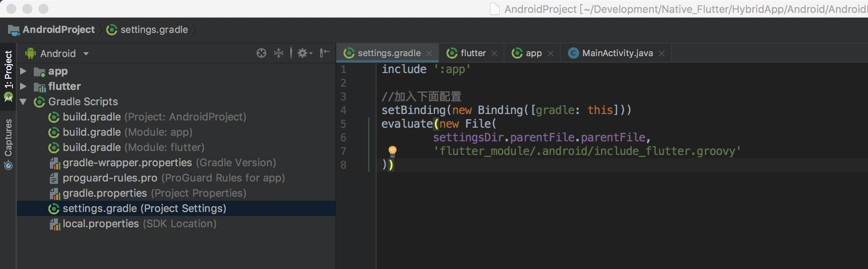
Task: Click AndroidProject in the breadcrumb bar
Action: [x=59, y=30]
